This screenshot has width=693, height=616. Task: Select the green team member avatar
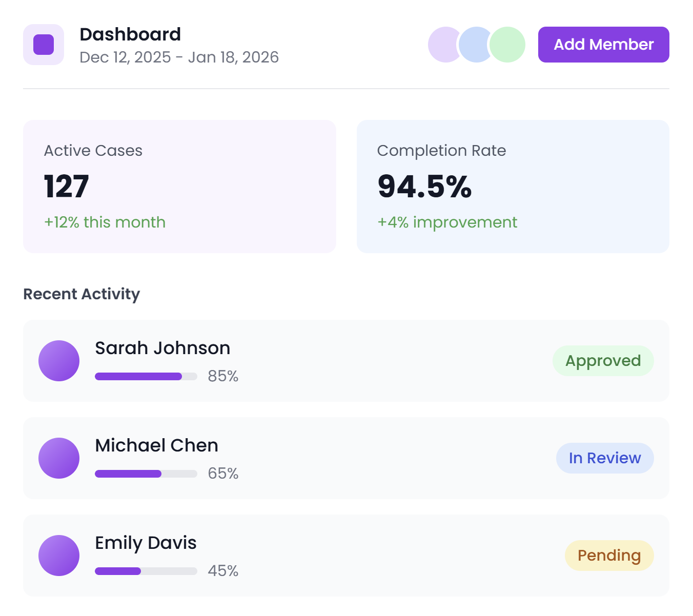[508, 45]
